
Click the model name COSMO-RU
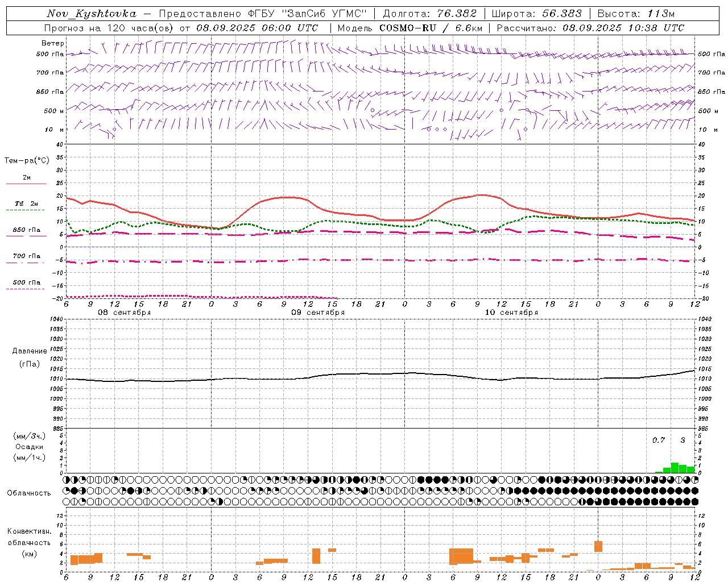(x=408, y=28)
